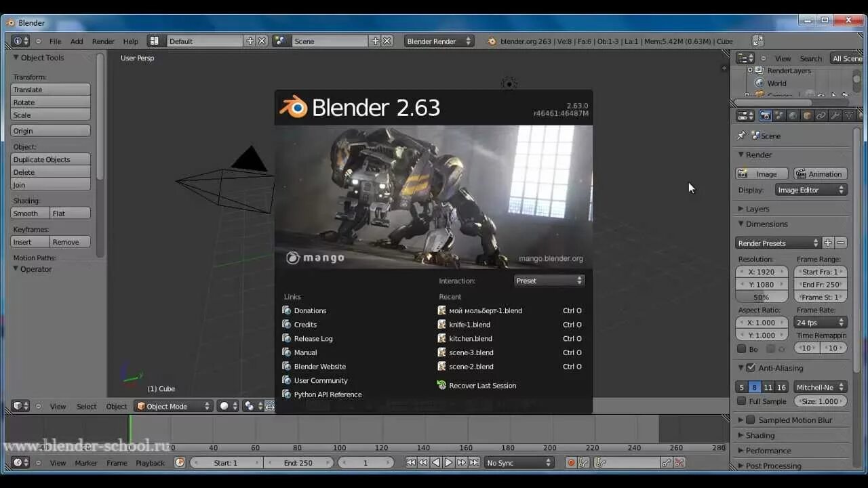
Task: Delete the current Scene with X
Action: 387,41
